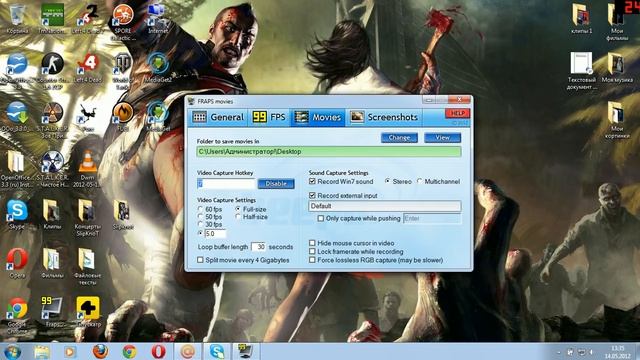Enable Force lossless RGB capture
The width and height of the screenshot is (640, 360).
[x=312, y=260]
